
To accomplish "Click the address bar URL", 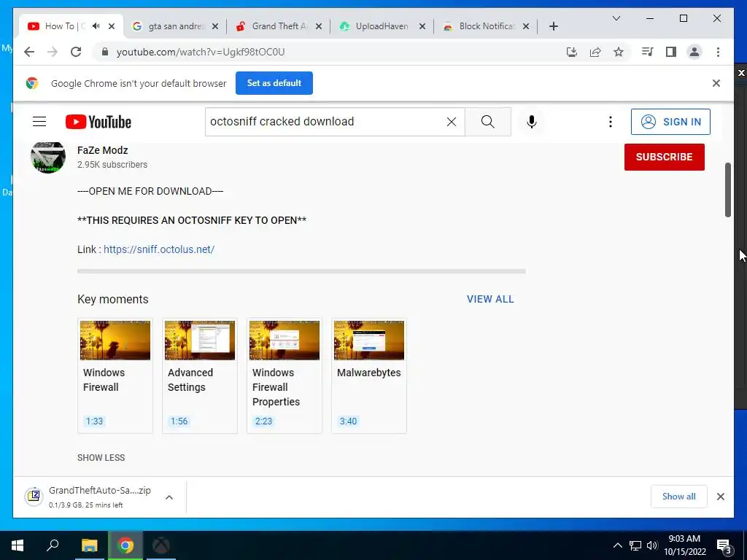I will click(200, 52).
